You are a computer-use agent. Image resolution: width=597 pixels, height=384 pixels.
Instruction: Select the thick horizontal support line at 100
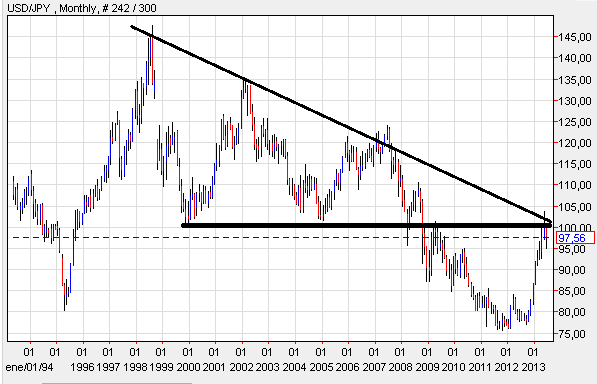[x=366, y=225]
